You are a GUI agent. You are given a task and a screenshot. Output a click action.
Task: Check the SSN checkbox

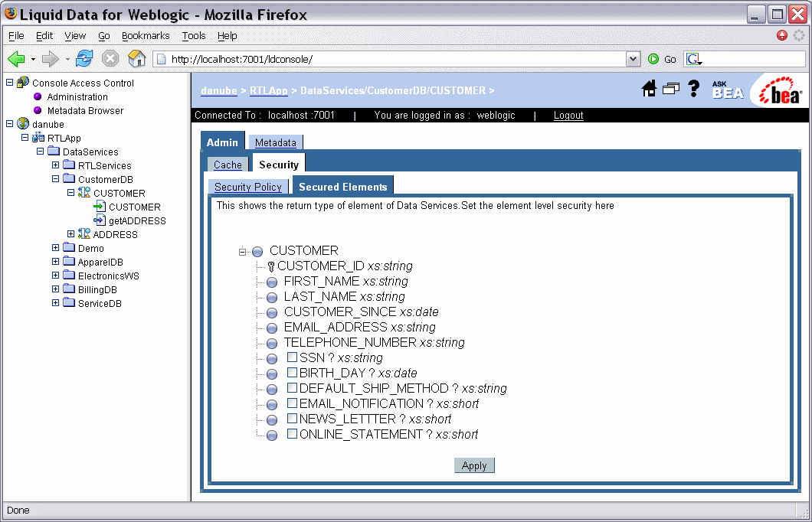[x=292, y=357]
